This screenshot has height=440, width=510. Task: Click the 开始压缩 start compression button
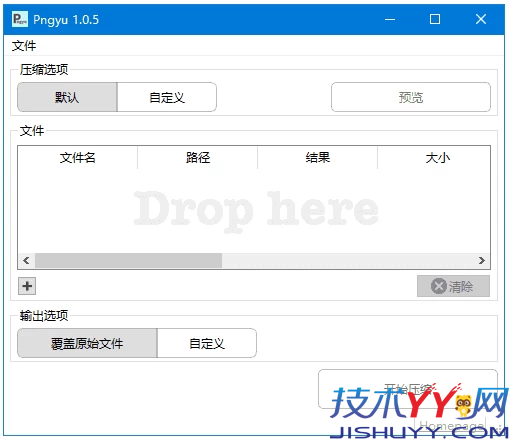click(x=408, y=389)
